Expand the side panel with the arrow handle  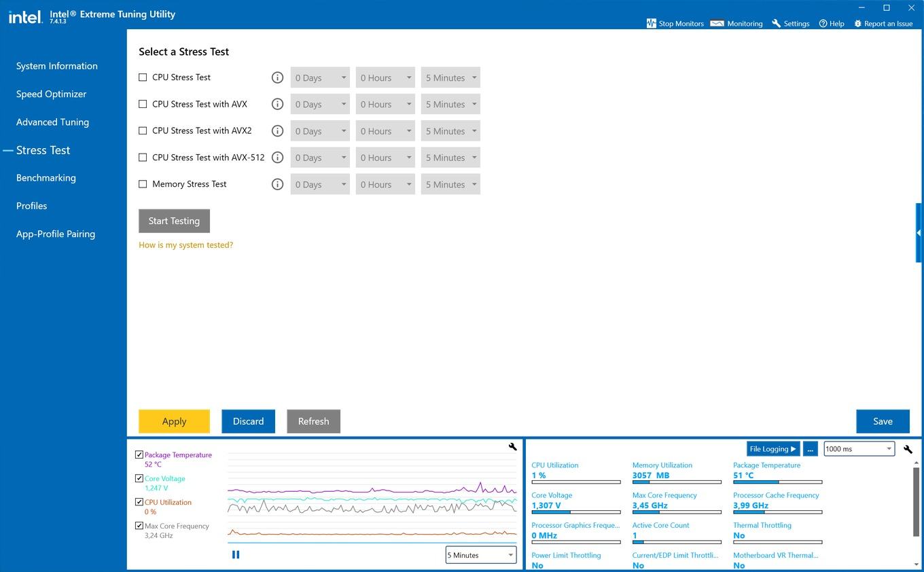[x=919, y=232]
